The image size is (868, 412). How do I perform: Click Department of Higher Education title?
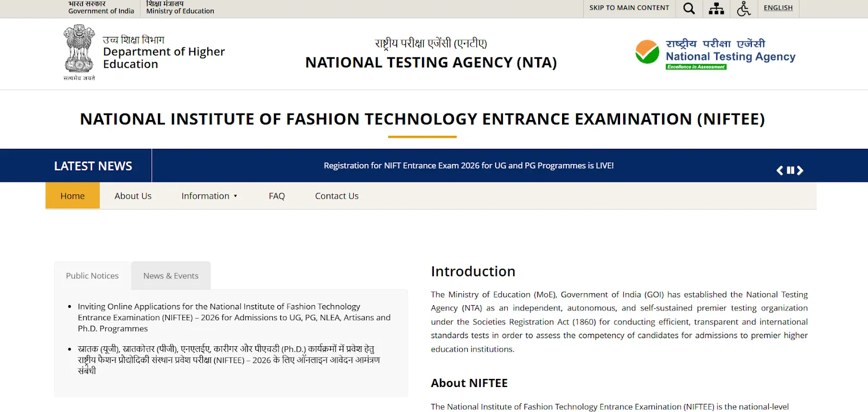pyautogui.click(x=164, y=58)
